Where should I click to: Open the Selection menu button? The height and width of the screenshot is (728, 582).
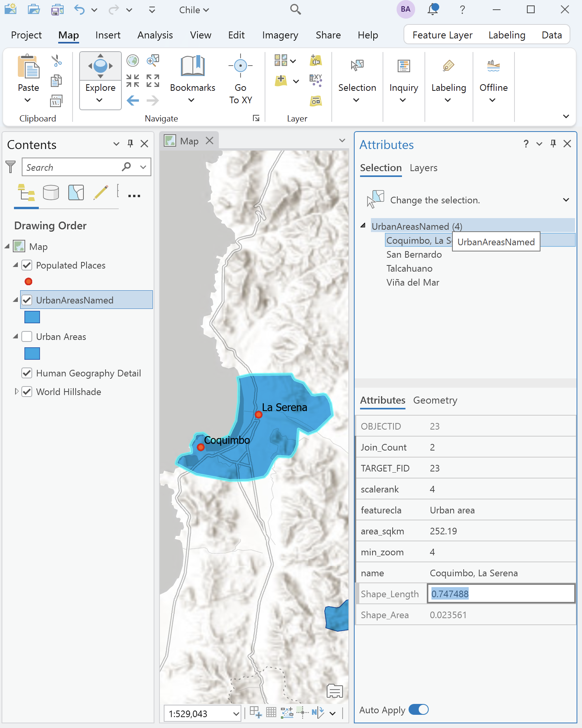pyautogui.click(x=357, y=81)
